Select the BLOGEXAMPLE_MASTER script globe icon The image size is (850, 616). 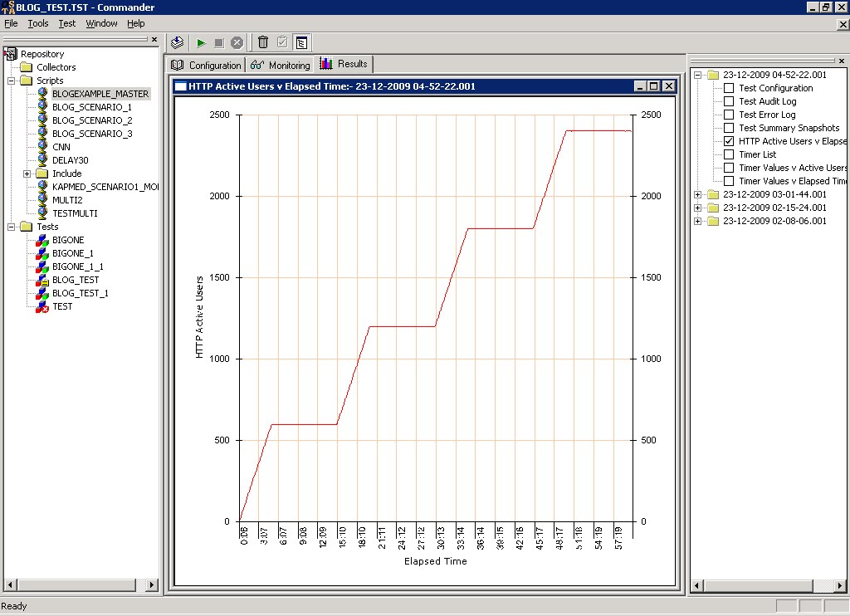click(x=42, y=93)
